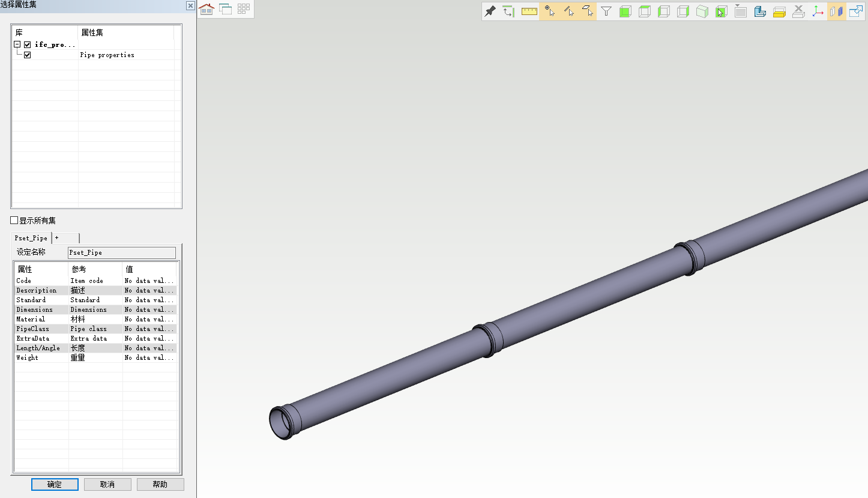Image resolution: width=868 pixels, height=498 pixels.
Task: Click the '描述' reference cell
Action: [x=95, y=290]
